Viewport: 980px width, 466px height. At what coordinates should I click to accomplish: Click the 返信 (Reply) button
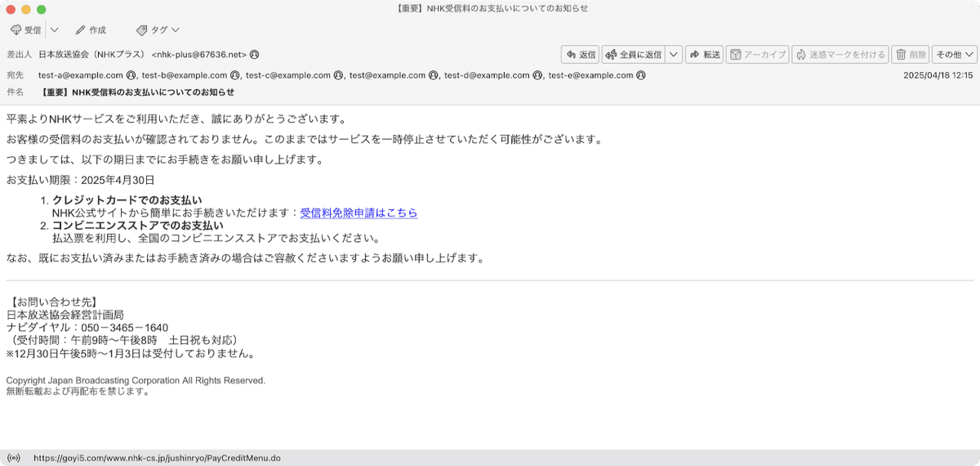(580, 55)
